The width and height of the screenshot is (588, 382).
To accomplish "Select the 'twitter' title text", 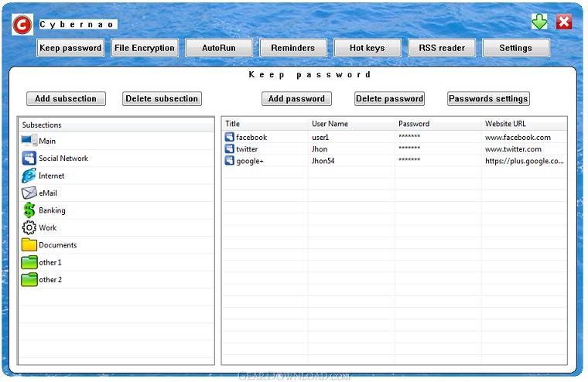I will click(247, 148).
